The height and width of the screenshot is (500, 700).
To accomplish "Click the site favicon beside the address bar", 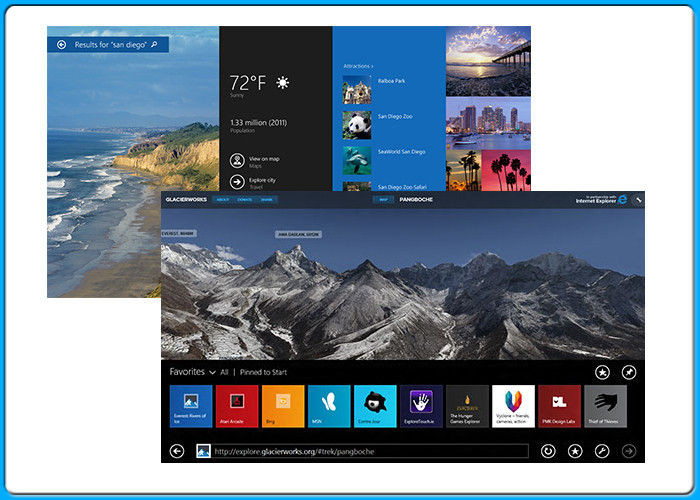I will click(x=204, y=451).
